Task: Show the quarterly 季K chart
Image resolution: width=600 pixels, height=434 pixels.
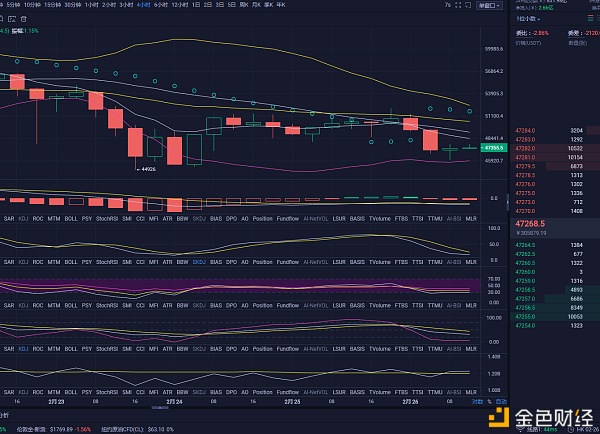Action: tap(269, 5)
